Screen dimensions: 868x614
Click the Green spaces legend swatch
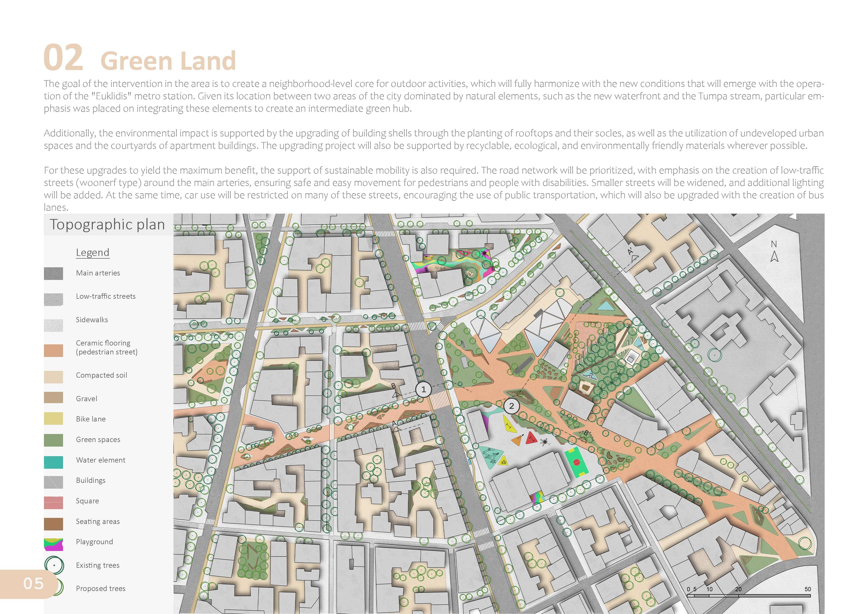point(53,440)
